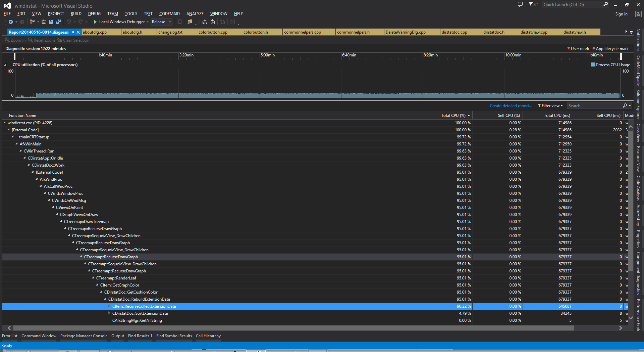This screenshot has height=352, width=644.
Task: Switch to the dirstatview.cpp tab
Action: 540,32
